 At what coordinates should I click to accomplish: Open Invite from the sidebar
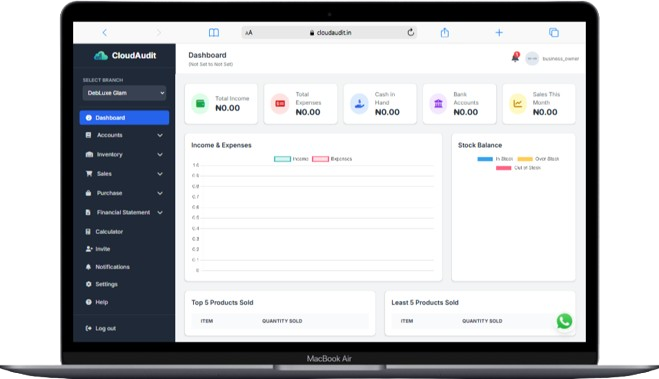pyautogui.click(x=103, y=249)
